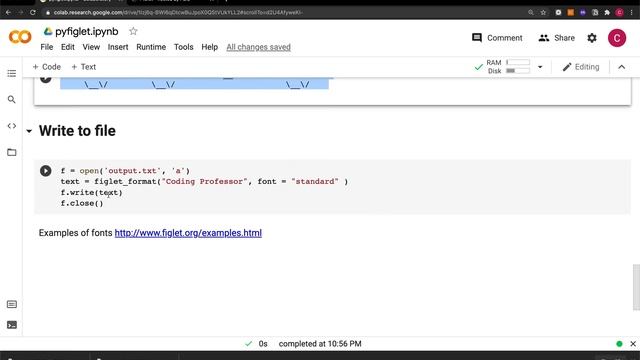Open the code snippets sidebar icon

(11, 126)
